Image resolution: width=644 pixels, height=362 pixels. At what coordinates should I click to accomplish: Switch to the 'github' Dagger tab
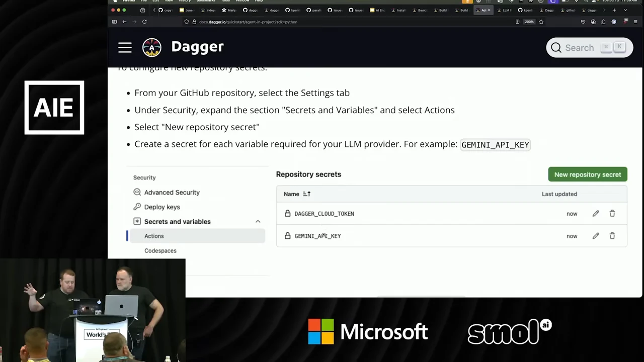point(567,10)
